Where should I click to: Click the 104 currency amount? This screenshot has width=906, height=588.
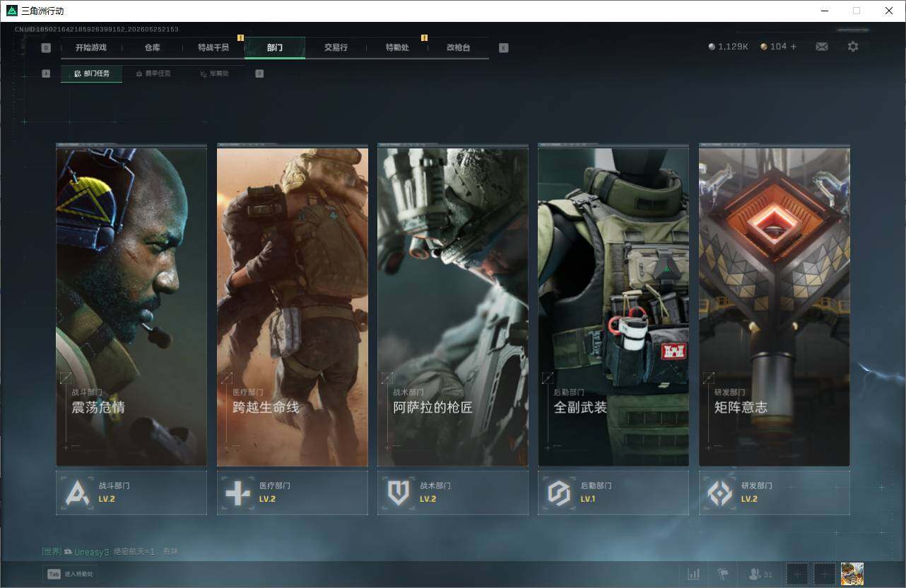click(778, 47)
